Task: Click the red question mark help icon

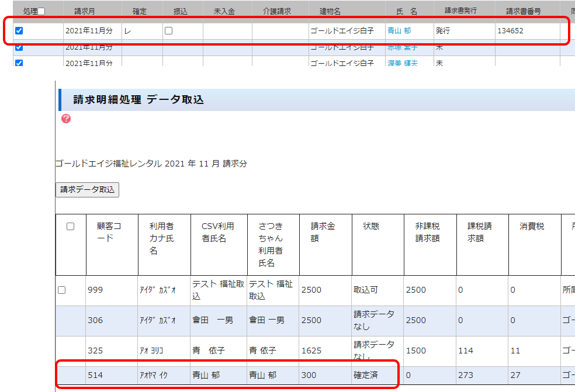Action: [x=66, y=119]
